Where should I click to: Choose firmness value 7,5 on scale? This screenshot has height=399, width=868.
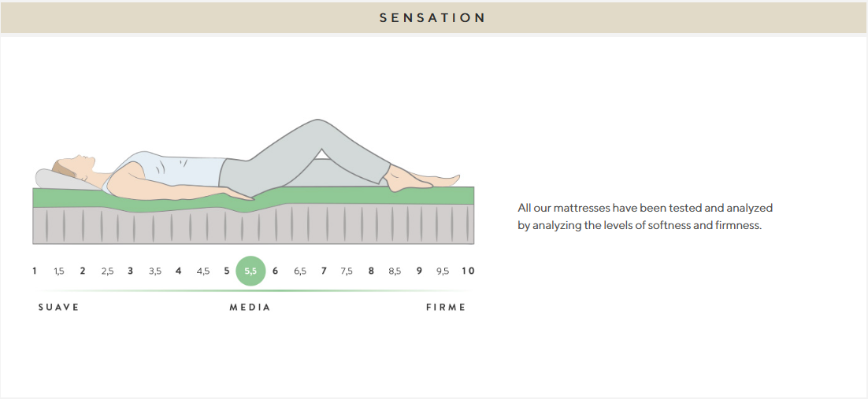pos(347,271)
